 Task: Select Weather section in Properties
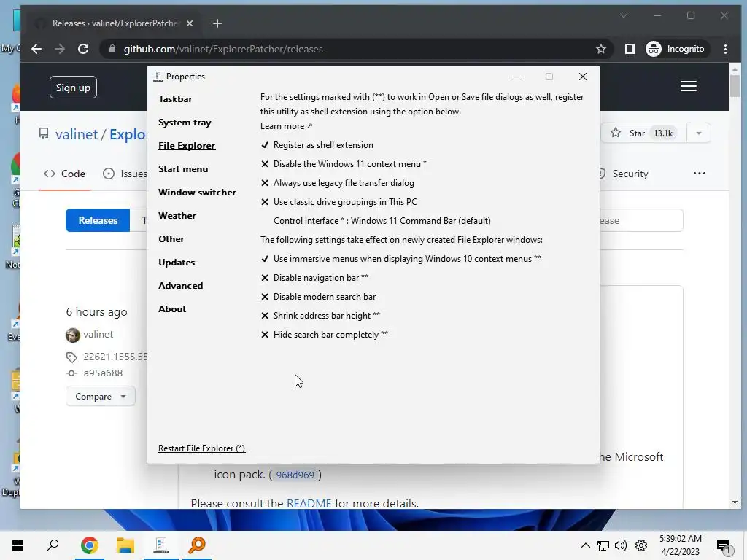click(177, 216)
